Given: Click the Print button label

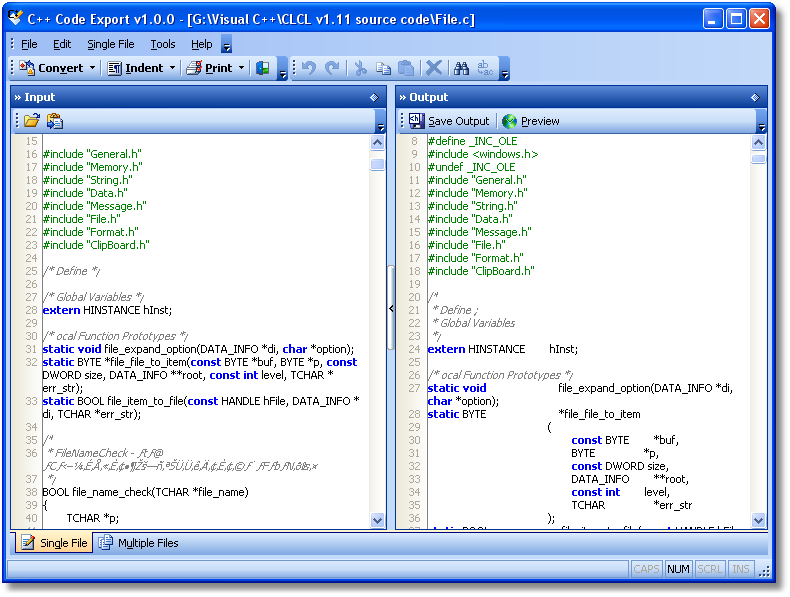Looking at the screenshot, I should point(219,68).
